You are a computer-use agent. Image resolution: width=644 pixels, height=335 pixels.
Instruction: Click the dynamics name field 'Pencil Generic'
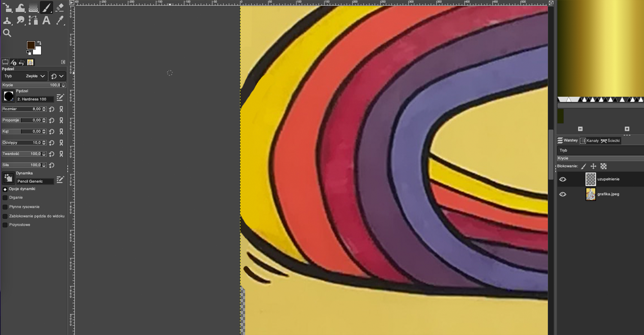pos(35,181)
